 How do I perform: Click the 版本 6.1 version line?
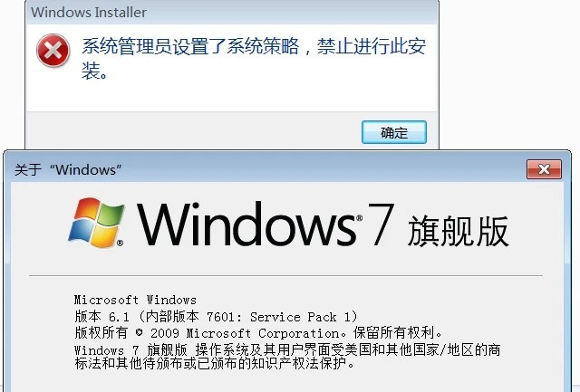point(216,317)
